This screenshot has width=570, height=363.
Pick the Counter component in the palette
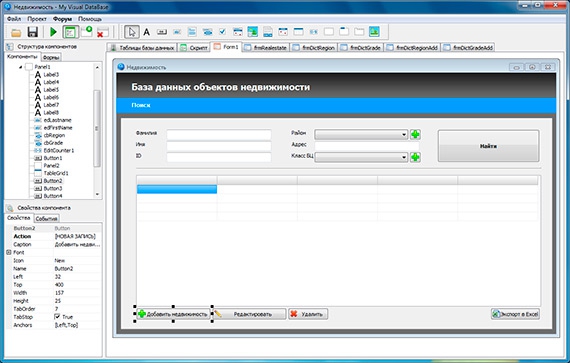314,32
